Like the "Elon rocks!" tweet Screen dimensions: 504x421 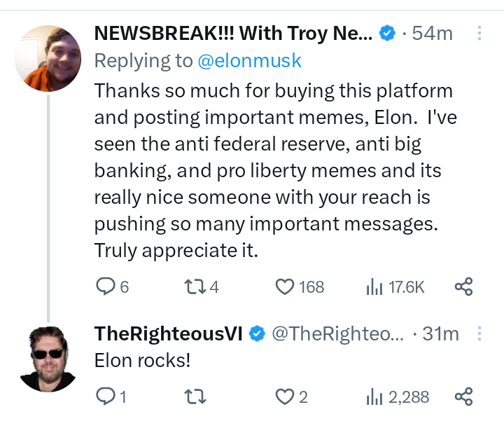tap(285, 397)
